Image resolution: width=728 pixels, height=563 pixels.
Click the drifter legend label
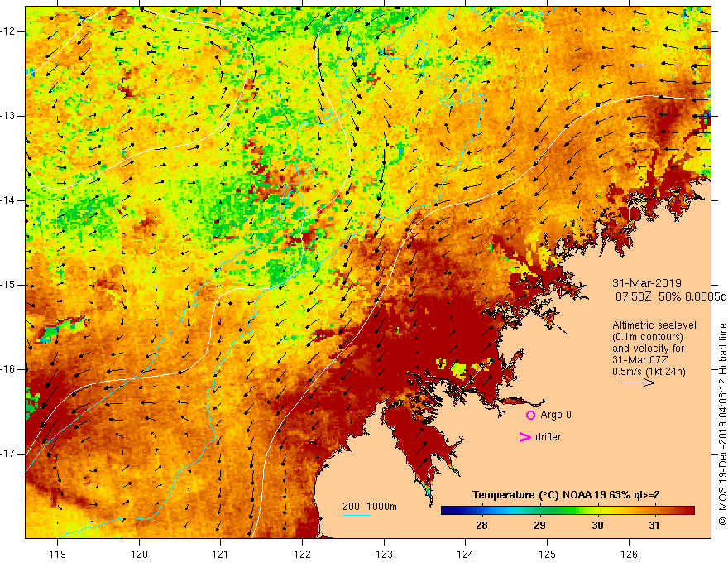548,437
